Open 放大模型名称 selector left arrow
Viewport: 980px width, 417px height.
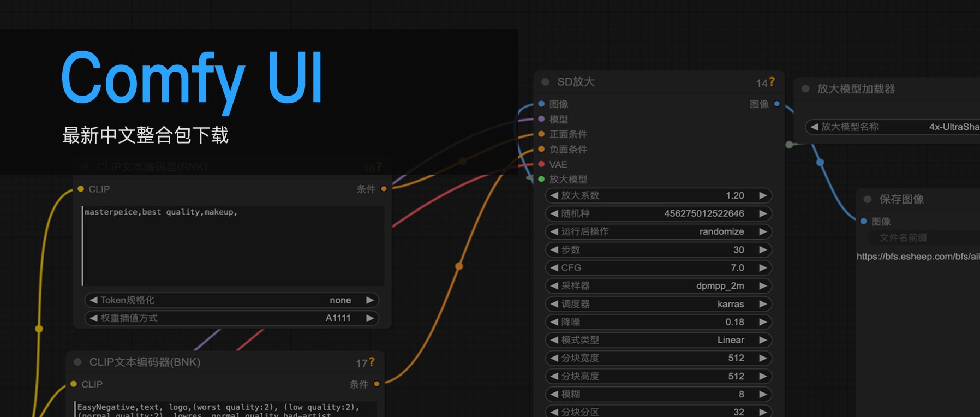pos(815,127)
